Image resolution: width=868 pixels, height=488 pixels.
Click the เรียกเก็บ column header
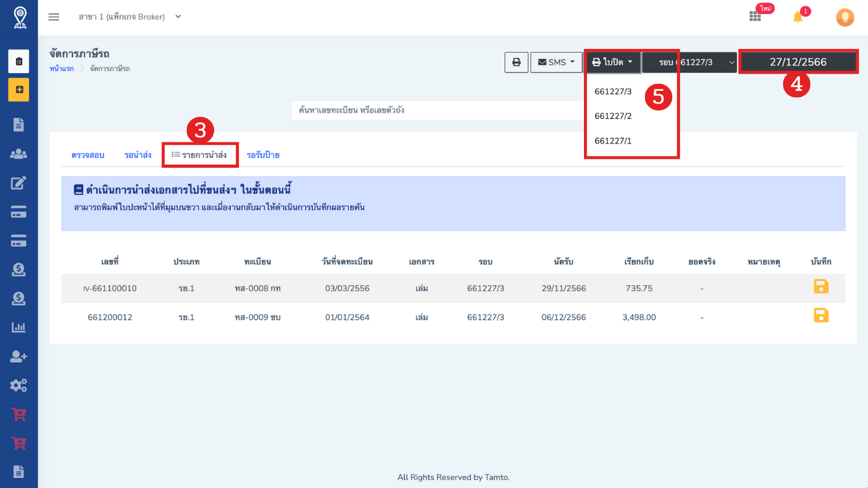[639, 262]
